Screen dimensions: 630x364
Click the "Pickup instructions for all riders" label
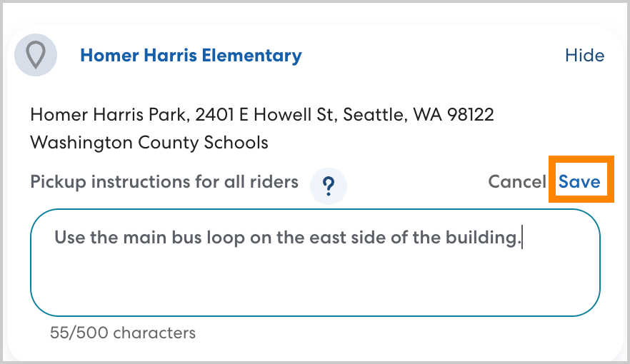click(x=164, y=182)
